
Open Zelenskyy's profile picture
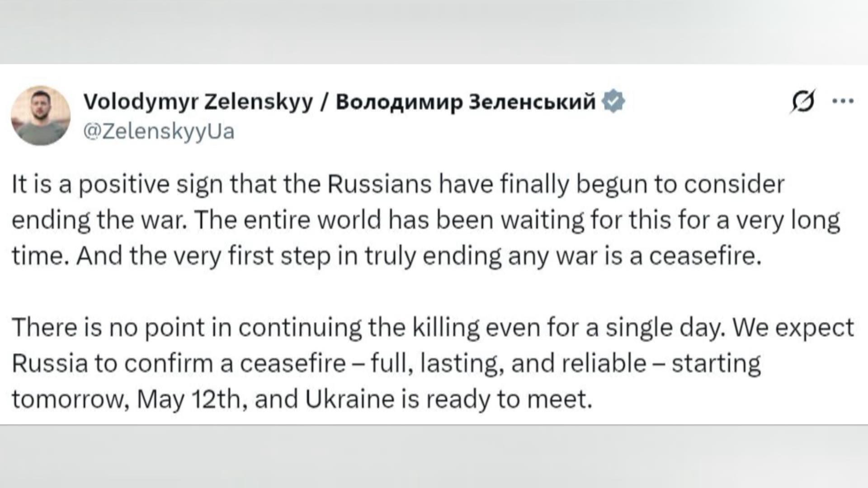coord(41,115)
